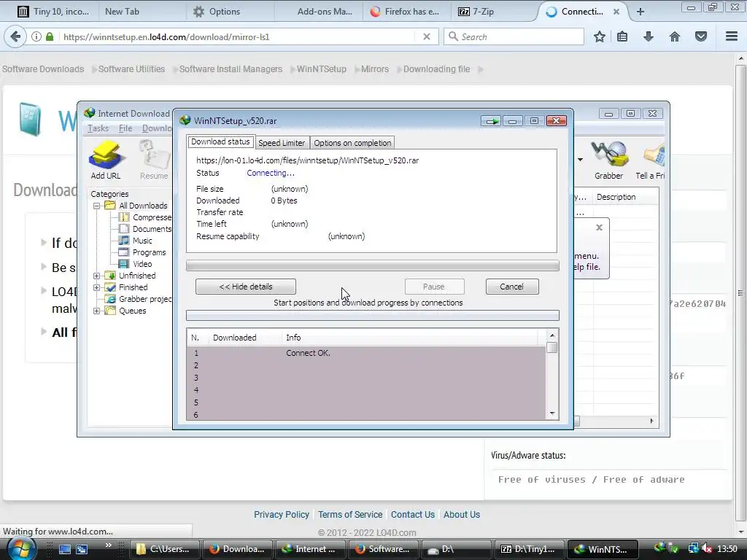Close the Connecting tab
This screenshot has height=560, width=747.
[616, 12]
